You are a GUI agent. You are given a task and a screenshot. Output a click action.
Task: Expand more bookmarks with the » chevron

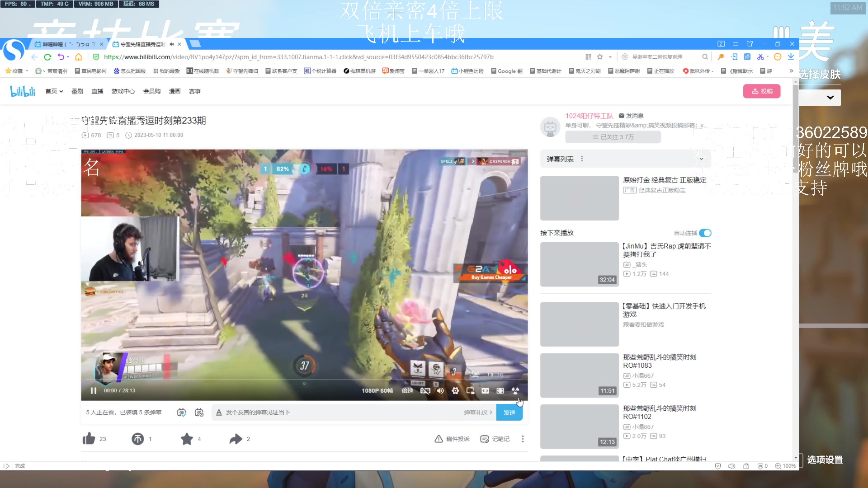pos(791,71)
